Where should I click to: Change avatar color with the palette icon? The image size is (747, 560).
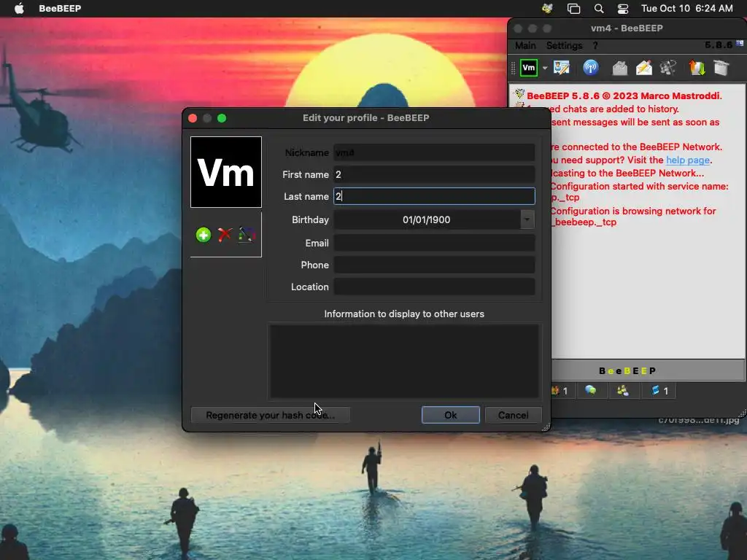247,235
